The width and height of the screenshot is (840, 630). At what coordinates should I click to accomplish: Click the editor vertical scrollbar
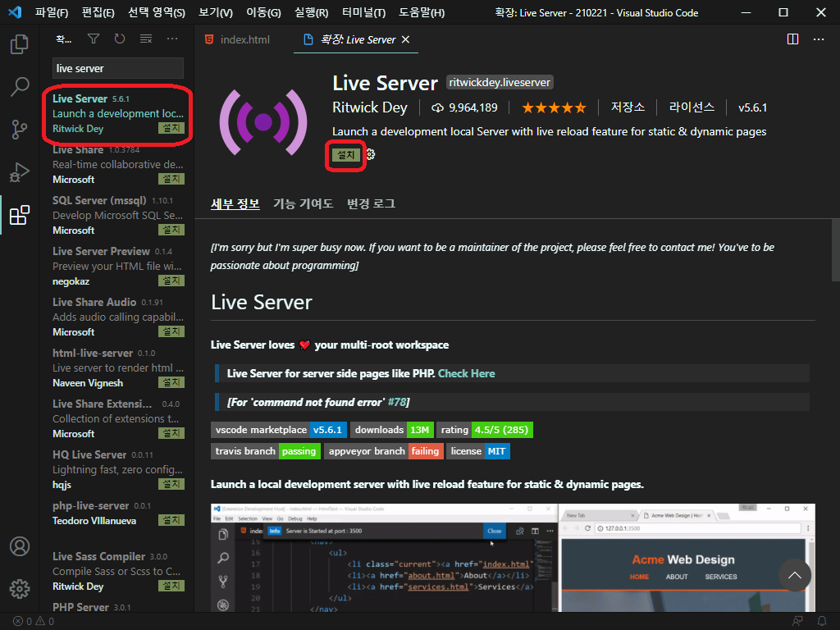[835, 249]
